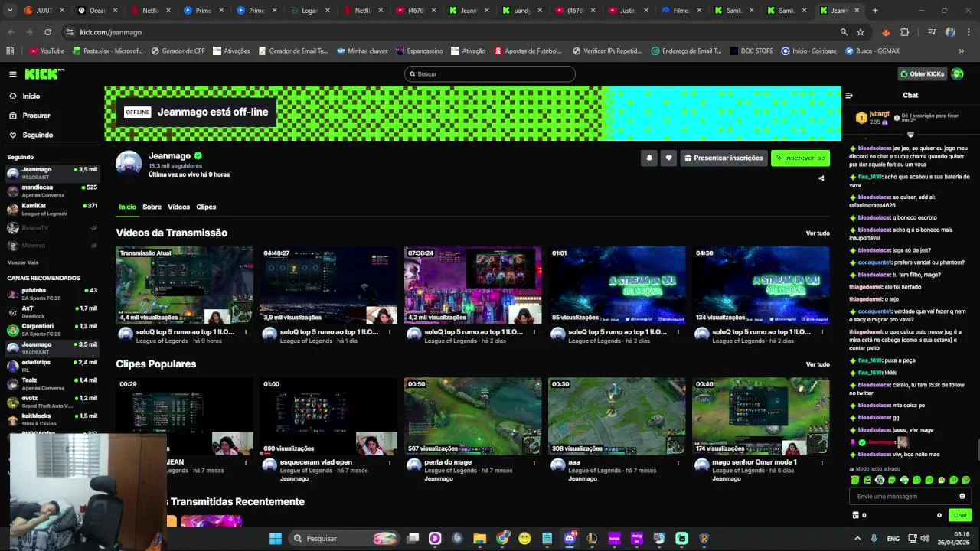Open the browser tab search dropdown
This screenshot has width=980, height=551.
pos(11,11)
